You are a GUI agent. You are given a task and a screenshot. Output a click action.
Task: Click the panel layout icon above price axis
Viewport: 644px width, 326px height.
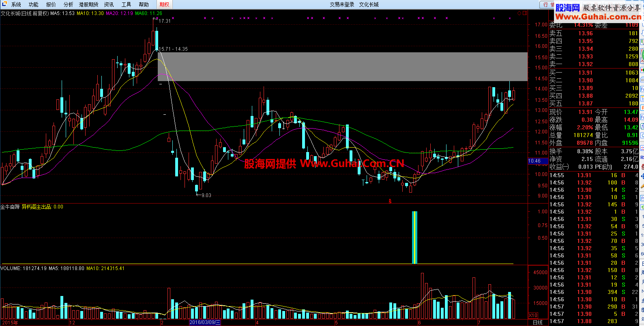click(x=525, y=13)
